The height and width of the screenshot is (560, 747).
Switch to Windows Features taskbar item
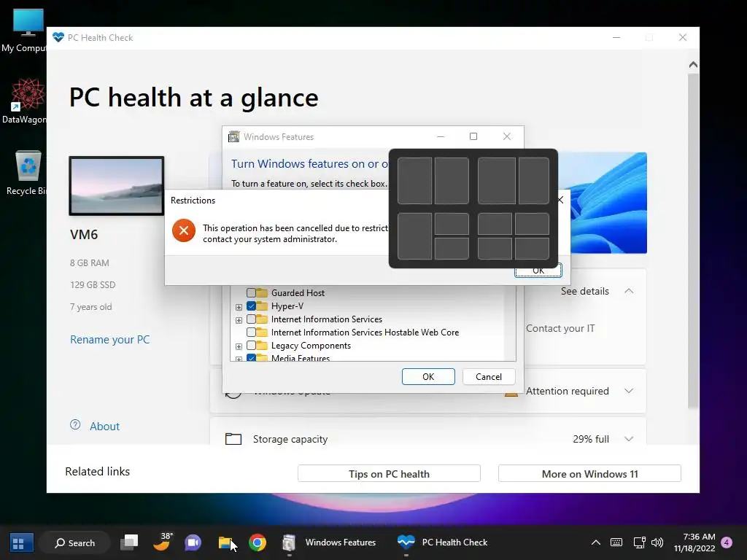pos(330,542)
